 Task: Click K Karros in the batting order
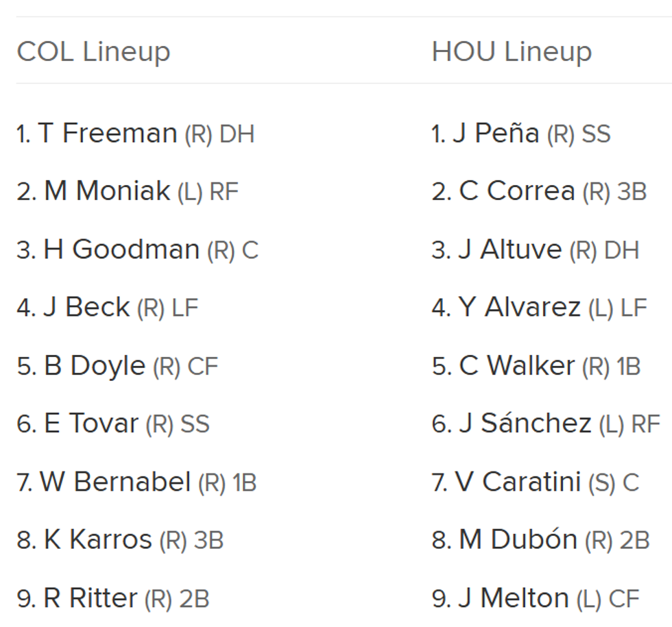coord(97,540)
